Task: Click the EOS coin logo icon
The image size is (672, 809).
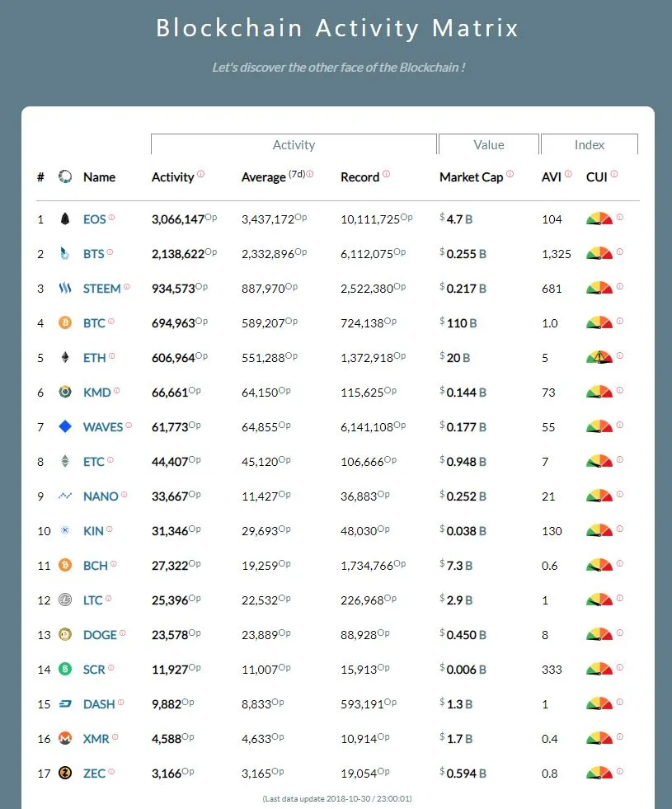Action: tap(65, 219)
